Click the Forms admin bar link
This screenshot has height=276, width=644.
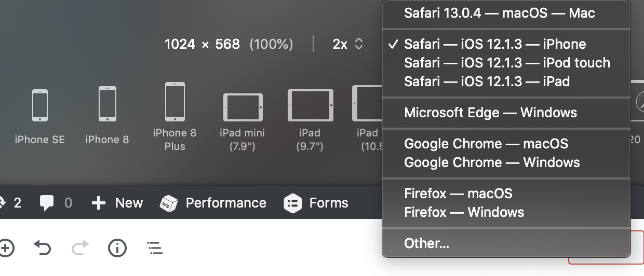click(x=316, y=203)
